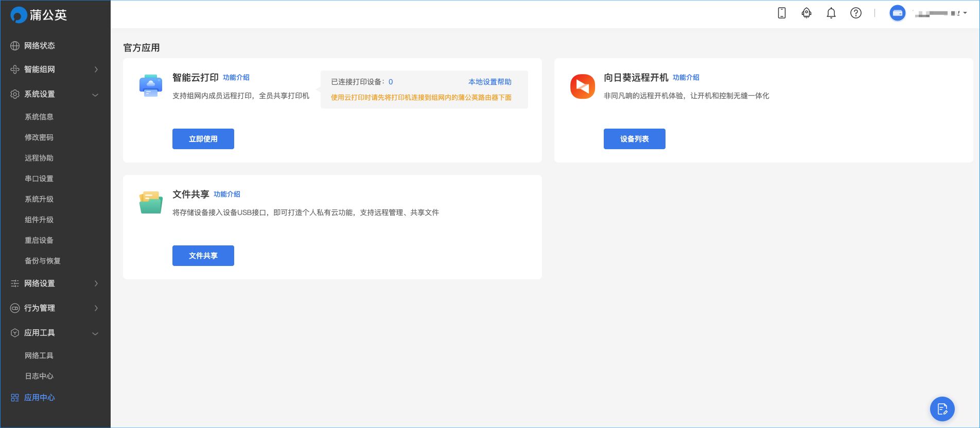Open the 本地设置帮助 link
This screenshot has width=980, height=428.
(x=489, y=82)
